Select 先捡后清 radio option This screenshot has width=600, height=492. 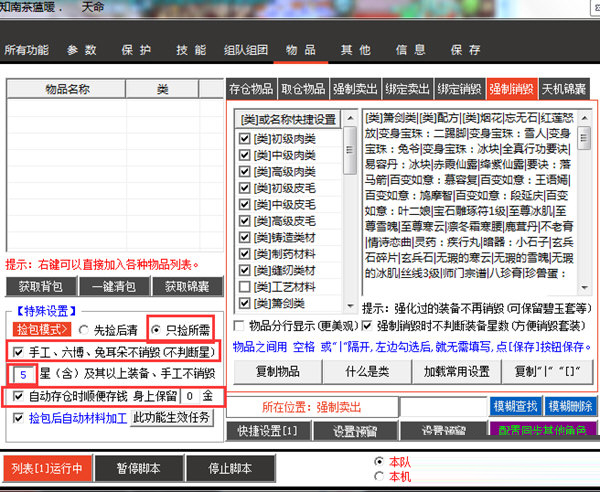click(x=83, y=330)
